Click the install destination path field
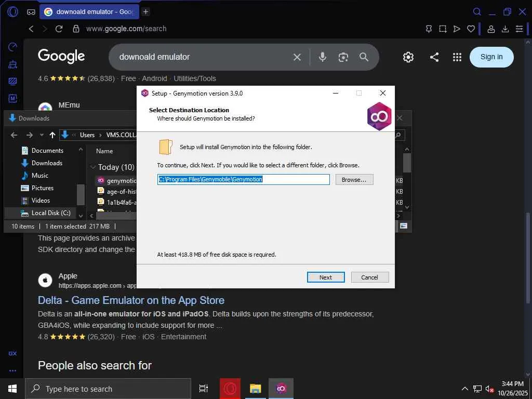This screenshot has height=399, width=532. (x=243, y=179)
